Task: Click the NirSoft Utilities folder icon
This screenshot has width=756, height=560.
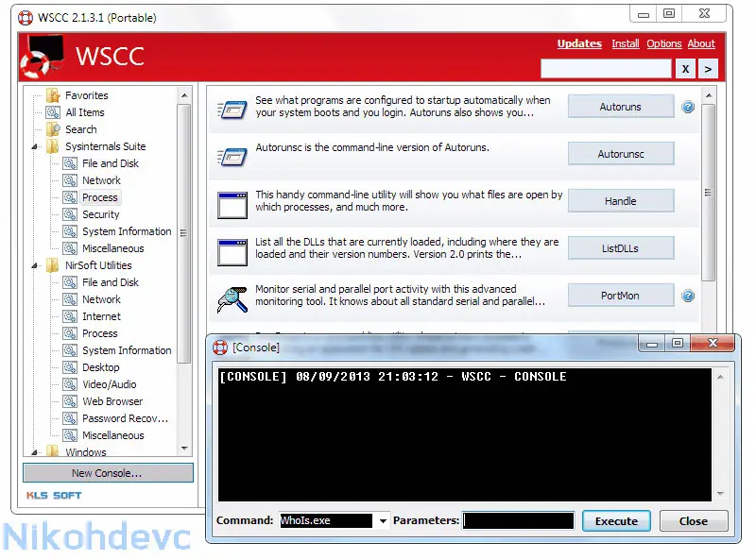Action: (x=53, y=265)
